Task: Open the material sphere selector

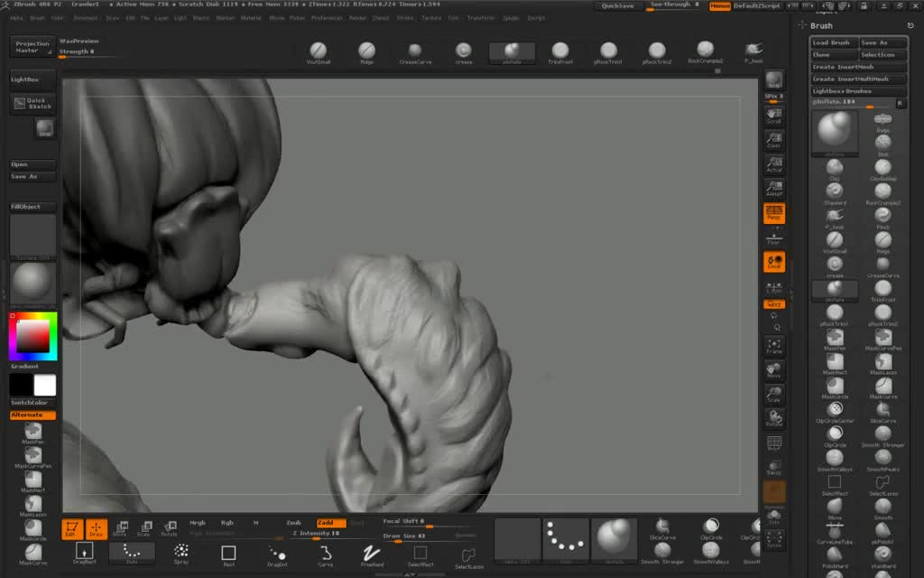Action: 32,283
